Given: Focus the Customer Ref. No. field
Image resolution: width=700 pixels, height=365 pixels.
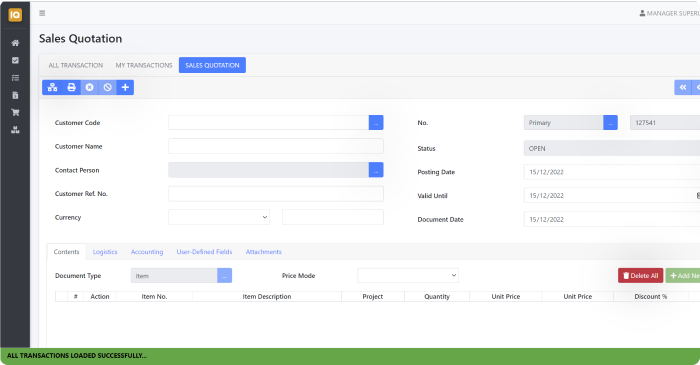Looking at the screenshot, I should [x=276, y=194].
